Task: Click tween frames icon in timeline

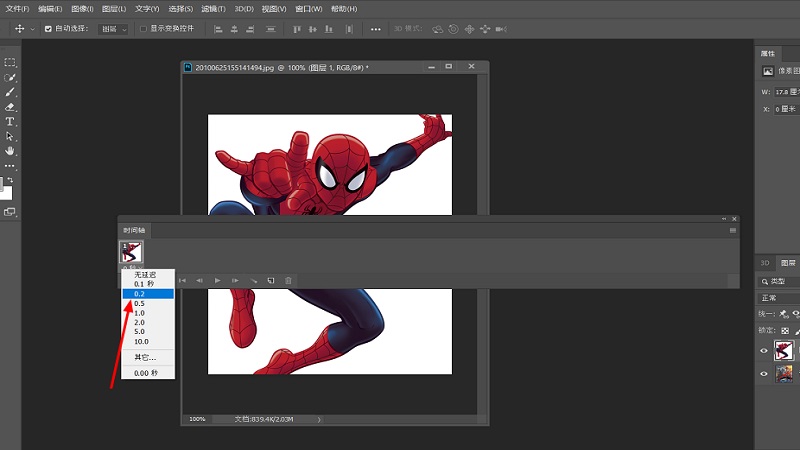Action: 254,281
